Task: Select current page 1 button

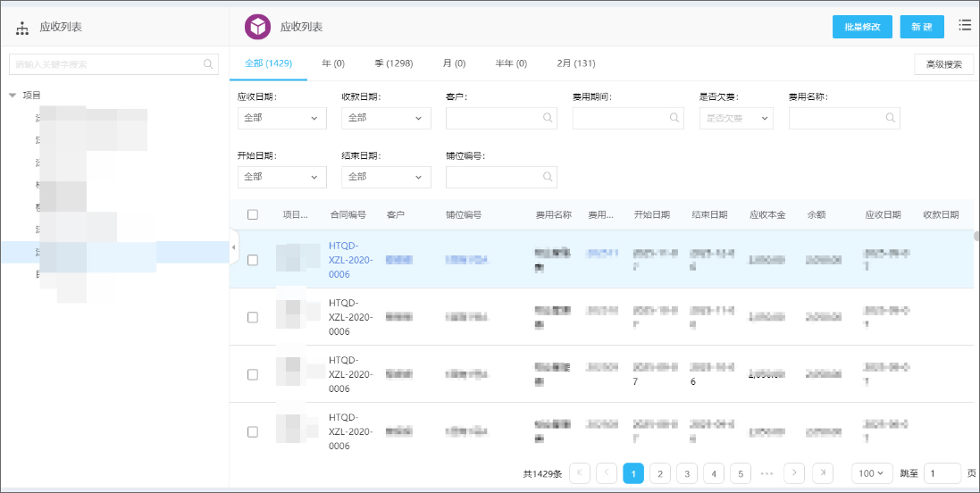Action: tap(633, 473)
